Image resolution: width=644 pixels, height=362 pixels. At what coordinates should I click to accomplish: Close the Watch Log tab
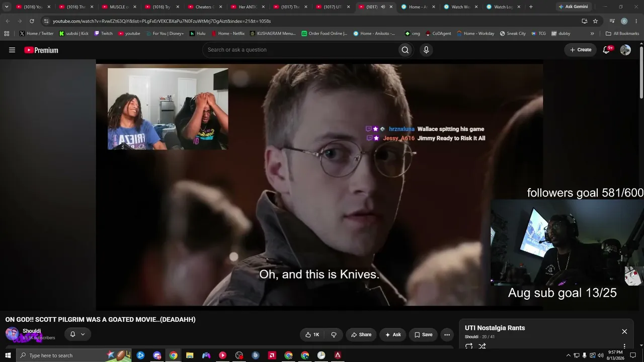pos(519,7)
